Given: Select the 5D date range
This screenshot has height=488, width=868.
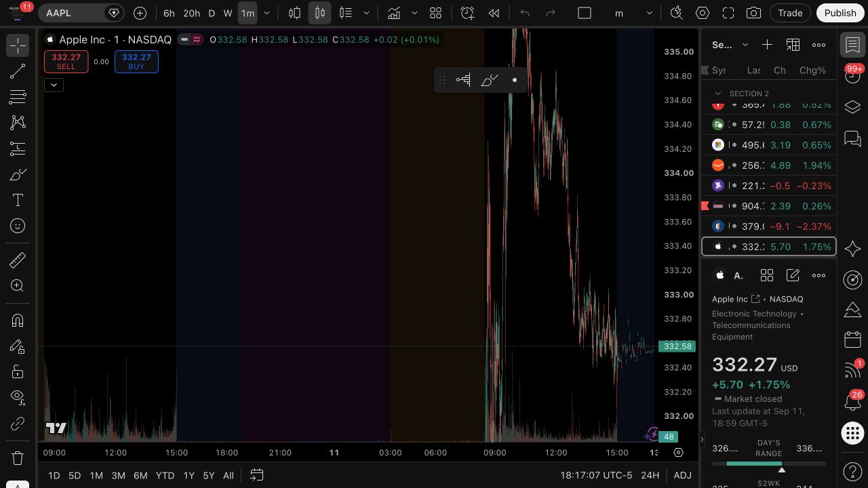Looking at the screenshot, I should (75, 475).
